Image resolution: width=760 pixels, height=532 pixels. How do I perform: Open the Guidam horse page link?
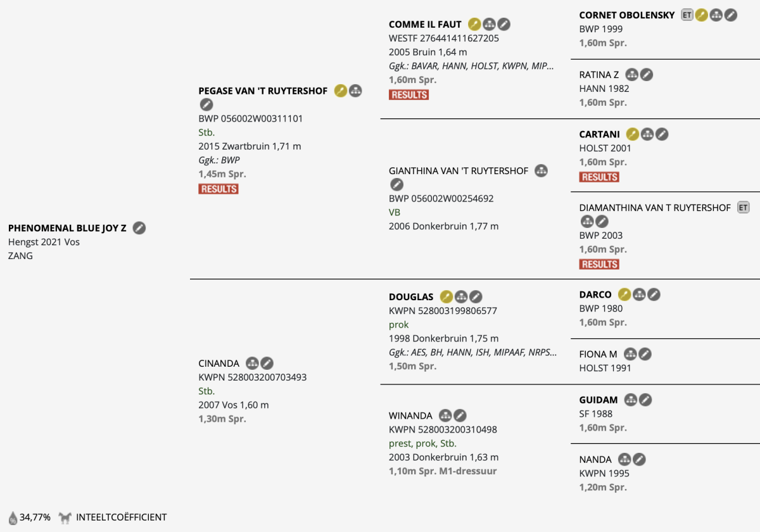coord(598,400)
